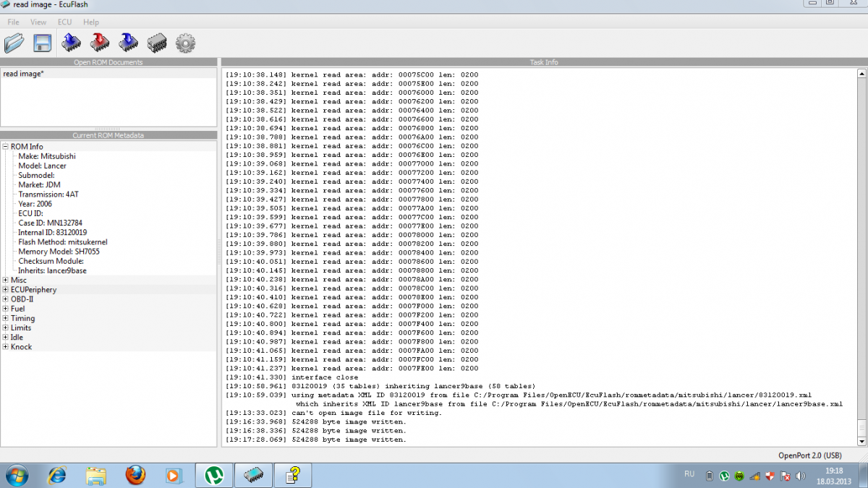
Task: Select the ECUPeriphery tree item
Action: point(33,290)
